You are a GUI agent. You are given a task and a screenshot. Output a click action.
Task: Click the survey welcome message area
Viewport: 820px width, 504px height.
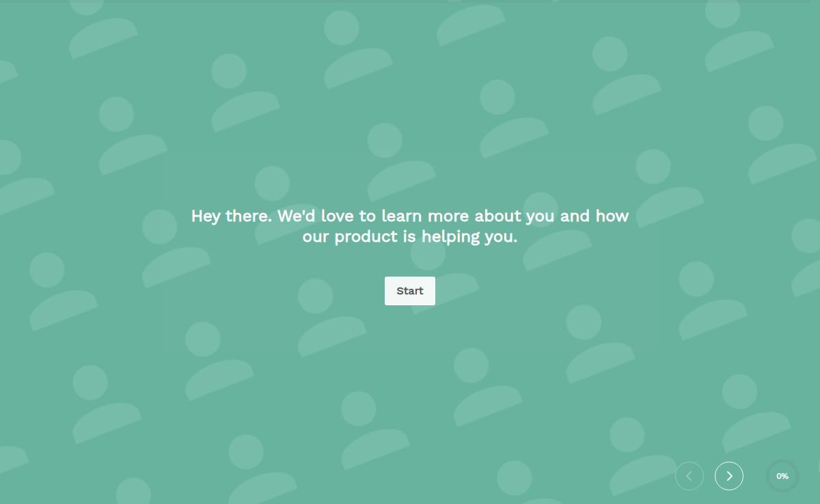[x=410, y=226]
